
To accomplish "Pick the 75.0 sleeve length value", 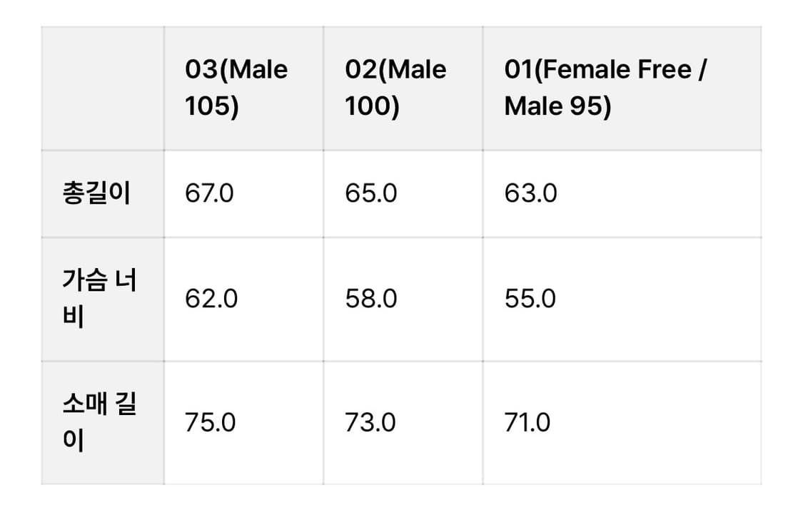I will pos(210,423).
